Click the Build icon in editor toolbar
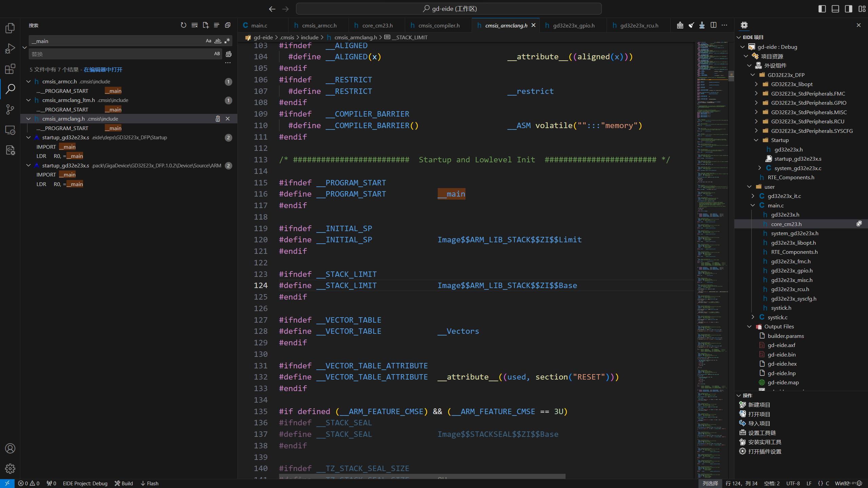 pos(680,25)
